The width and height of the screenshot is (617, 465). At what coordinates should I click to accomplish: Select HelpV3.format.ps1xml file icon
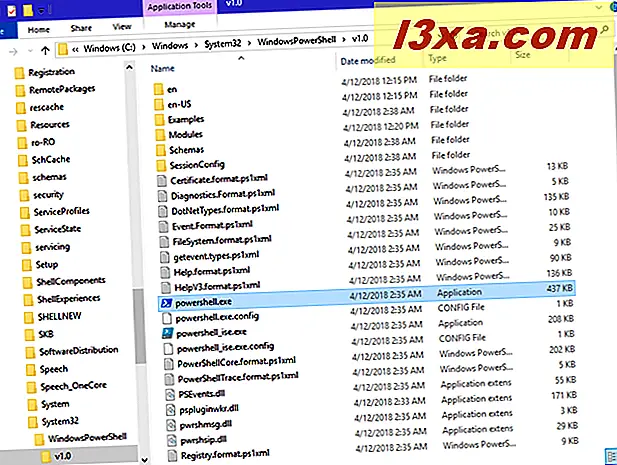click(x=166, y=287)
